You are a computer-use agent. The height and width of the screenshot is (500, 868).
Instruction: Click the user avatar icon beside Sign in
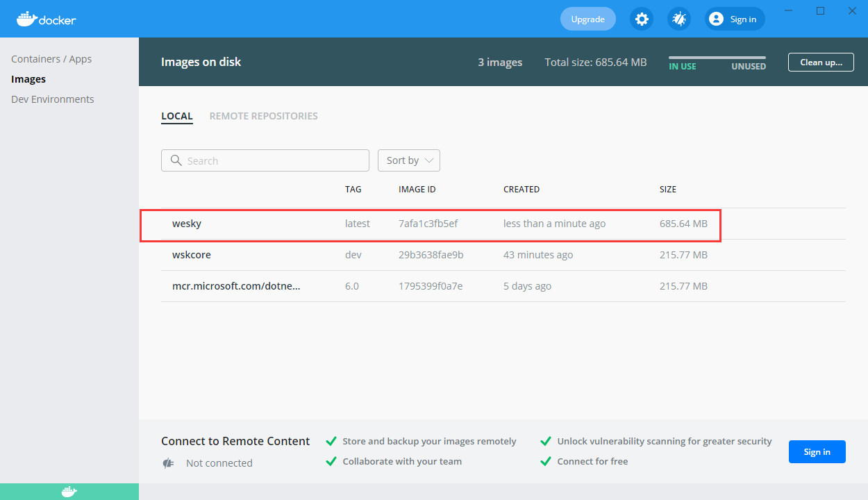(717, 19)
